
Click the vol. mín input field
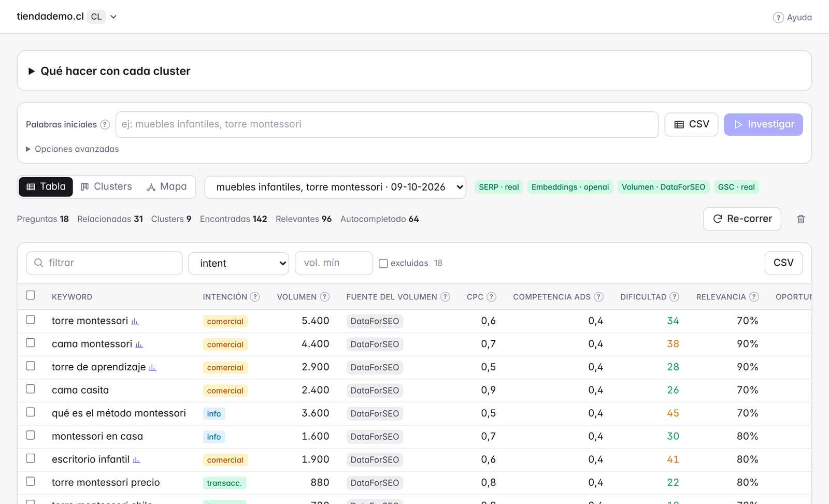334,263
